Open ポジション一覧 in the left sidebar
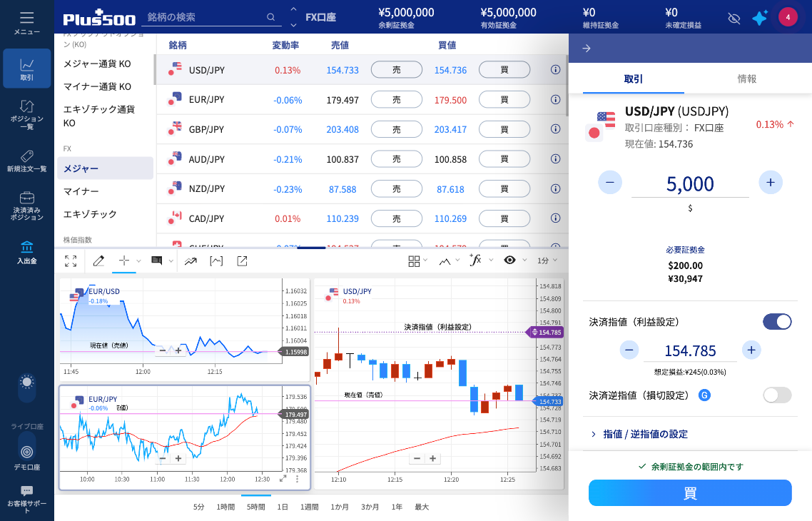The height and width of the screenshot is (521, 812). tap(26, 113)
